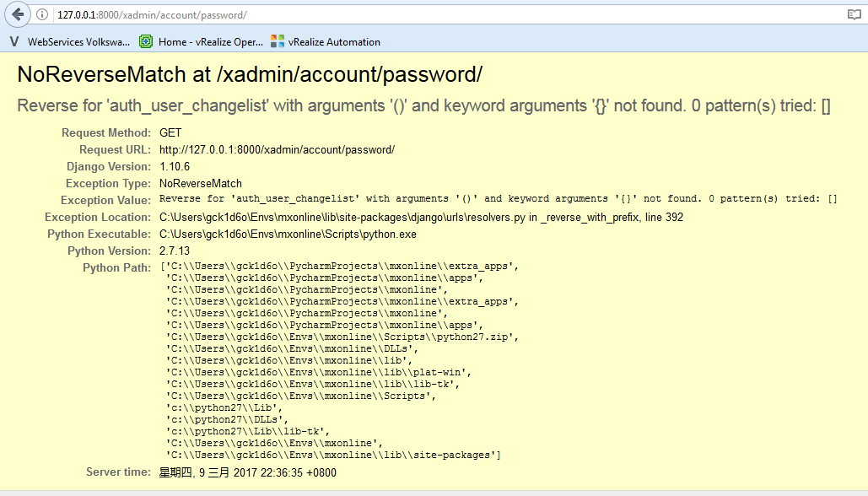Select the Envs lib-tk path entry
The image size is (868, 496).
click(313, 384)
